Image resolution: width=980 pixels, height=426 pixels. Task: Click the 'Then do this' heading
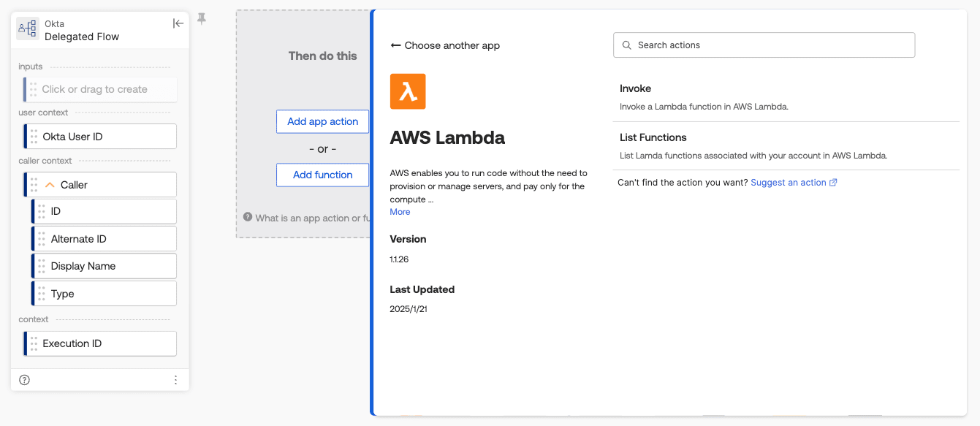[x=322, y=56]
